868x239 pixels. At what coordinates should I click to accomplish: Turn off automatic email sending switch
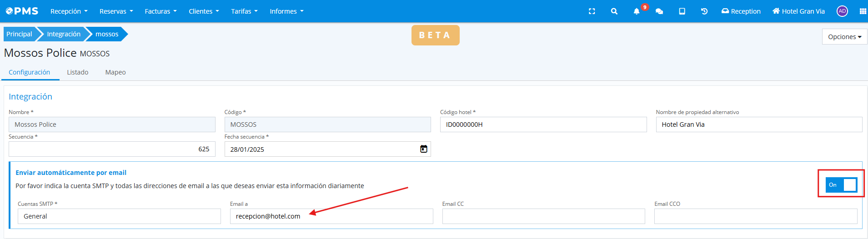841,185
